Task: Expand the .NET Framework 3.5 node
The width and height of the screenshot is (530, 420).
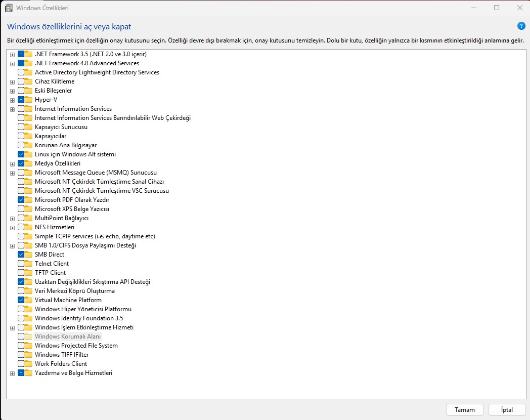Action: click(x=13, y=55)
